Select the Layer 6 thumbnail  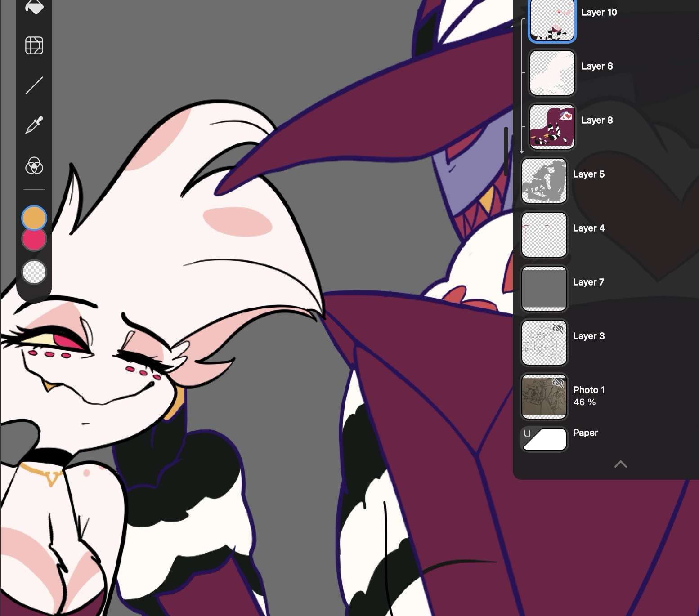pyautogui.click(x=552, y=73)
